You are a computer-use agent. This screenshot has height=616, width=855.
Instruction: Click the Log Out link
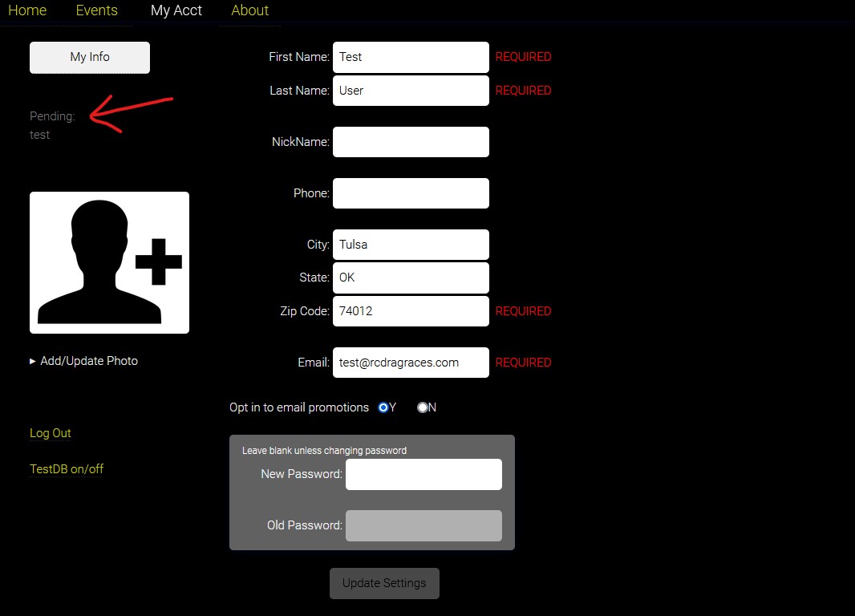coord(51,433)
